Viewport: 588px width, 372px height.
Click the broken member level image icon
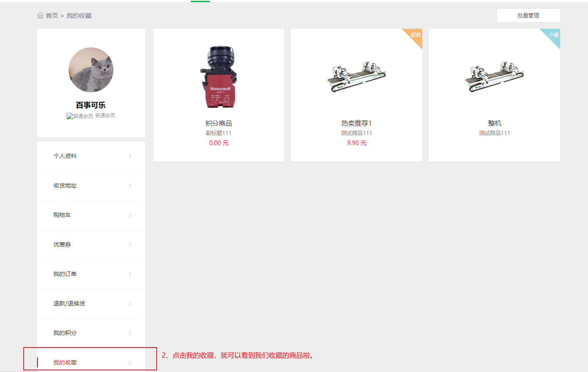(x=70, y=116)
